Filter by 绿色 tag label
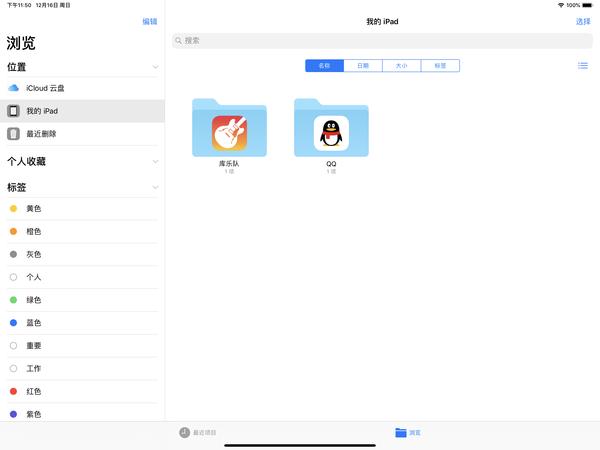600x450 pixels. pos(34,300)
